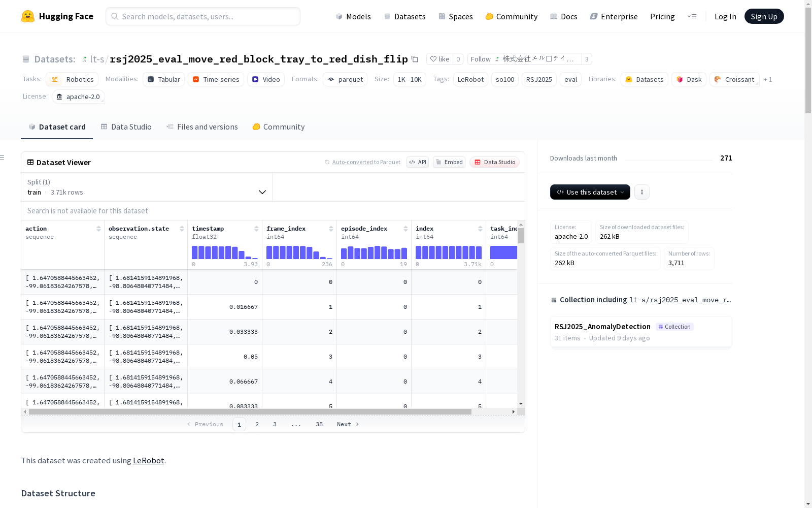
Task: Select the eval tag
Action: [570, 79]
